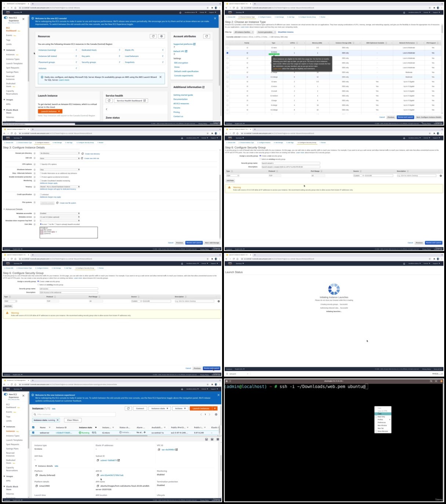Screen dimensions: 446x504
Task: Click security group name field containing 'ssh-access'
Action: click(x=69, y=289)
